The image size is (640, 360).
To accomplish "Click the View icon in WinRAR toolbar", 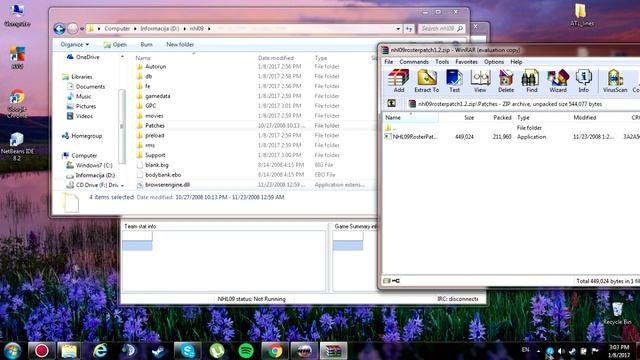I will [x=480, y=81].
